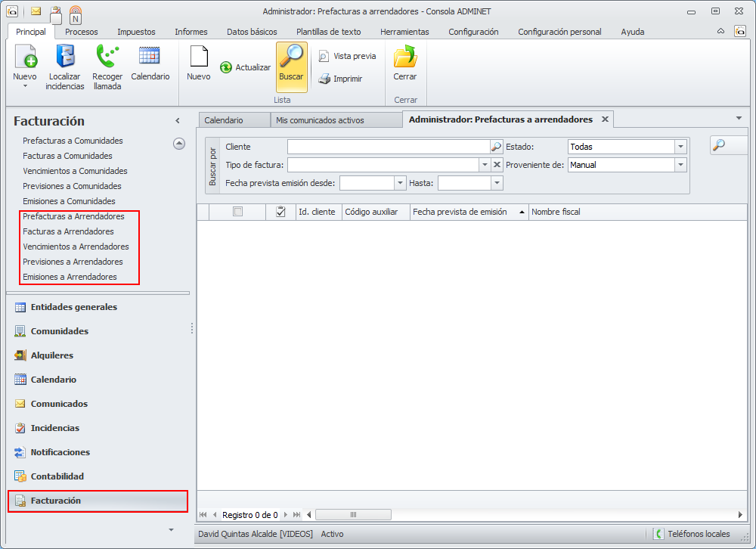Sort by Id. cliente column header
756x549 pixels.
[319, 212]
